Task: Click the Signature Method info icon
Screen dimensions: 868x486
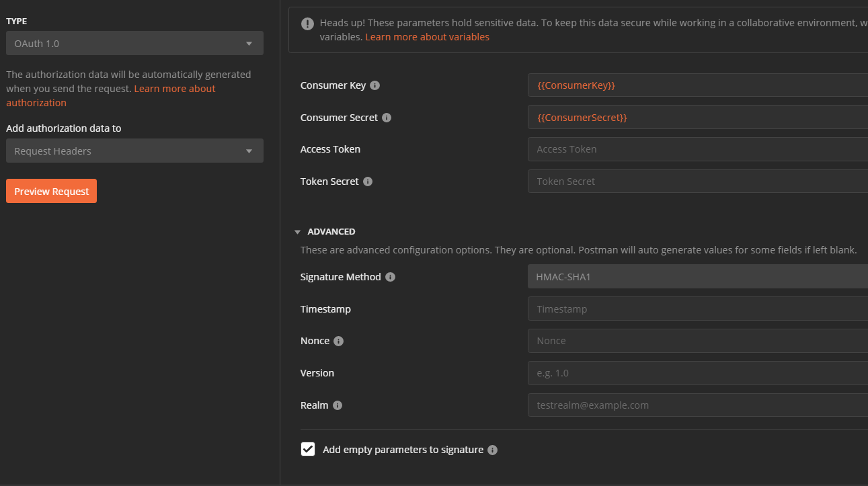Action: pyautogui.click(x=391, y=276)
